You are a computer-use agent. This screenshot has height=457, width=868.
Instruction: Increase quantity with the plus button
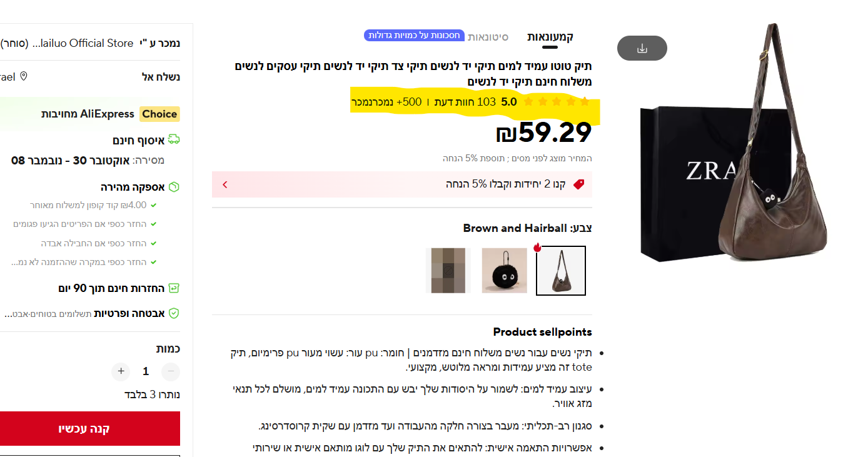pyautogui.click(x=121, y=371)
